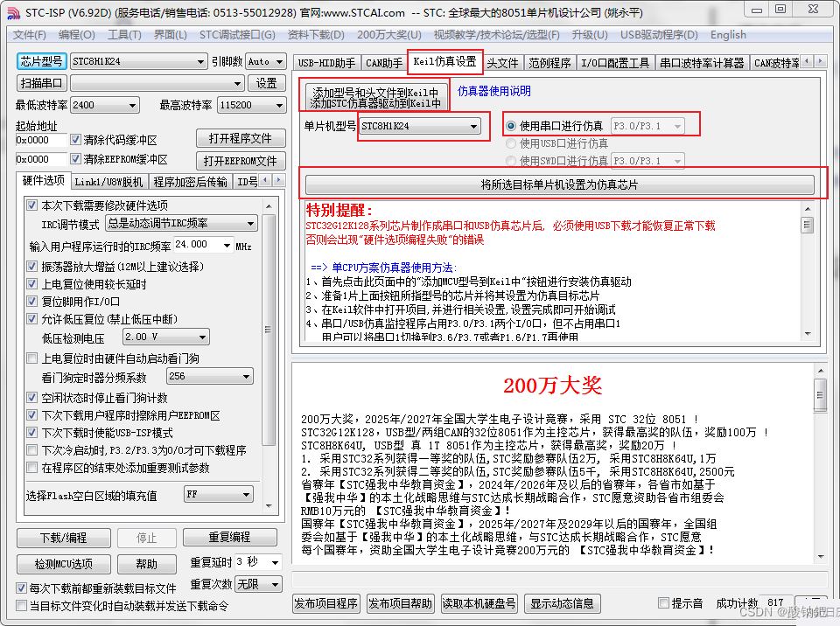This screenshot has width=840, height=626.
Task: Toggle 上电复位使用较长延时 checkbox
Action: point(32,284)
